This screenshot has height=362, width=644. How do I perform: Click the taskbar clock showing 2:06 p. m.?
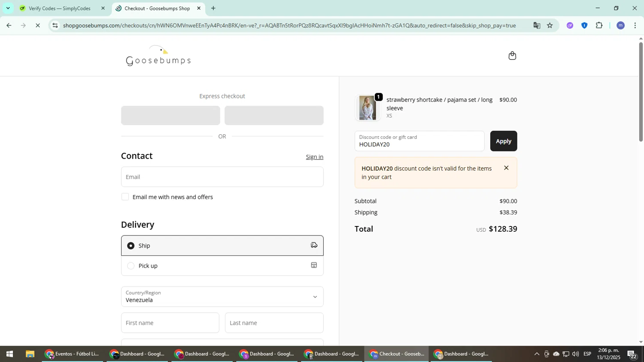[x=608, y=354]
